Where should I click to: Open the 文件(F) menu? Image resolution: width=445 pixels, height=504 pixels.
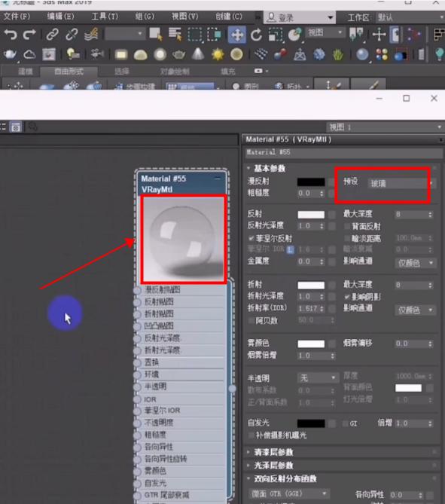click(x=17, y=17)
